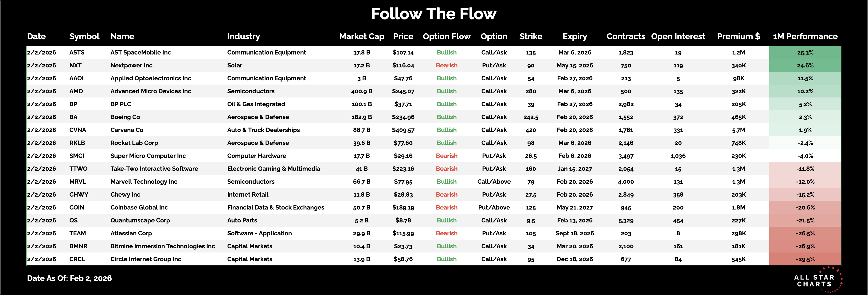868x295 pixels.
Task: Click the Option Flow column header
Action: pos(446,36)
